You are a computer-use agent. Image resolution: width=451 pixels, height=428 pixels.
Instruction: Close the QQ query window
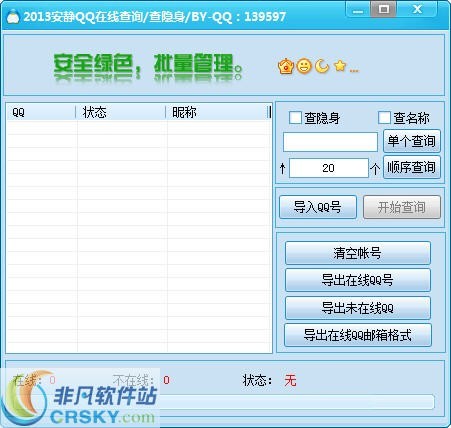point(417,9)
